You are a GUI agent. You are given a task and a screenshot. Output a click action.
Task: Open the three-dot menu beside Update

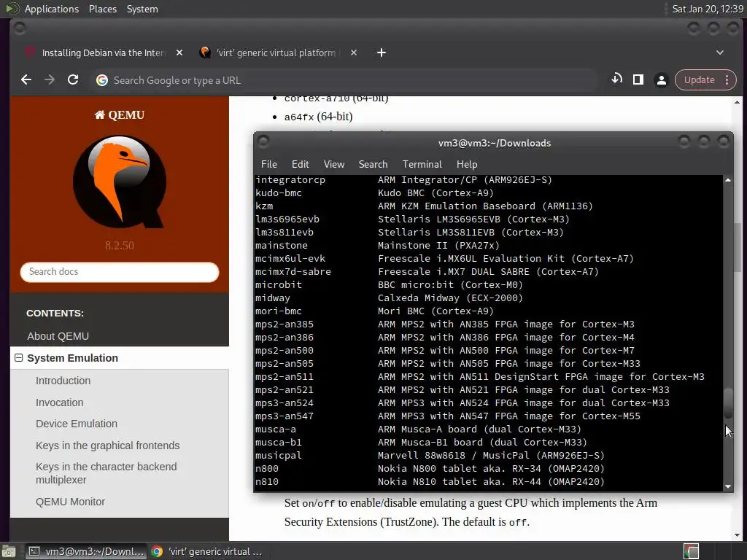(x=727, y=80)
